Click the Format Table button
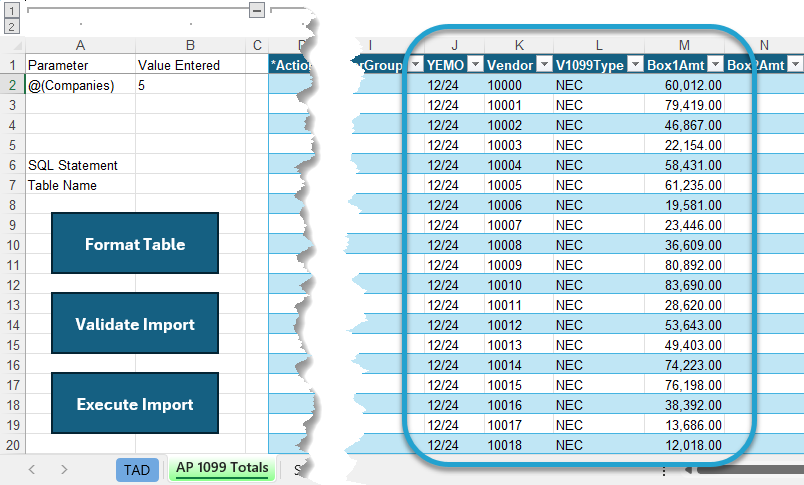Viewport: 804px width, 485px height. 135,243
